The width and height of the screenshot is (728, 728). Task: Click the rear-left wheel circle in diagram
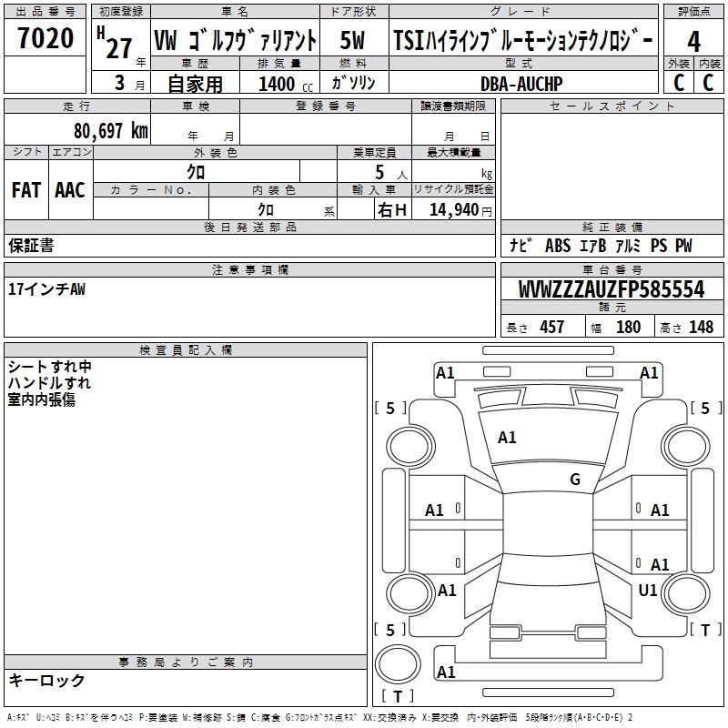410,594
